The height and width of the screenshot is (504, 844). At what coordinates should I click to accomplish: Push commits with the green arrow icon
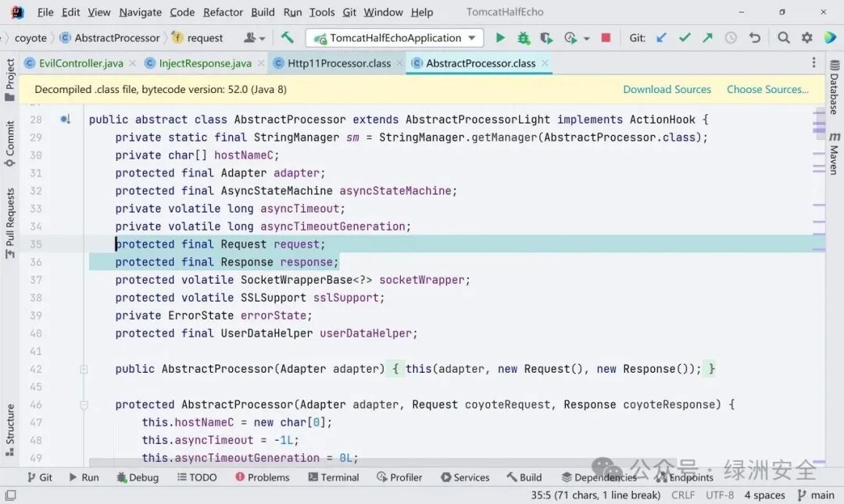(x=707, y=38)
